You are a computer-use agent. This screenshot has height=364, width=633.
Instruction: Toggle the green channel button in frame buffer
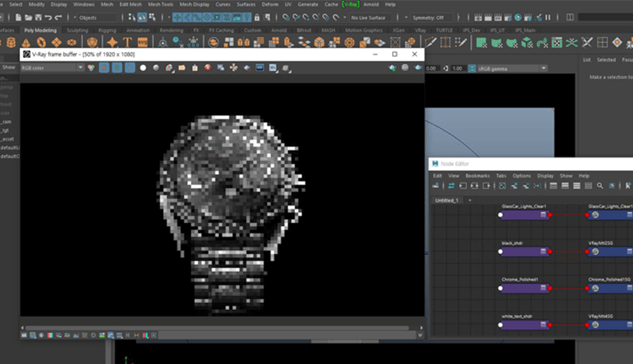[116, 68]
